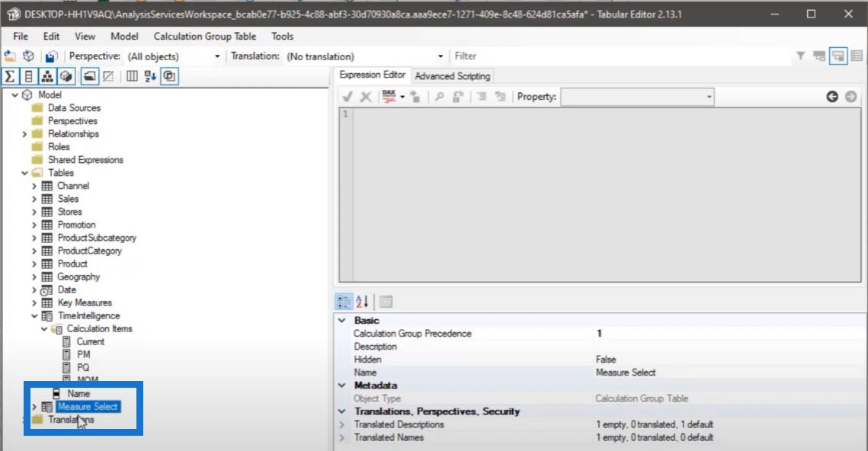The image size is (868, 451).
Task: Select the Shared Expressions folder
Action: (86, 160)
